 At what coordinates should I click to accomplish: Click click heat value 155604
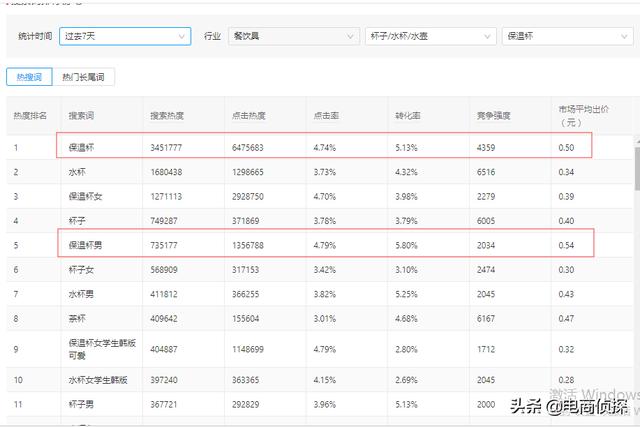[245, 318]
